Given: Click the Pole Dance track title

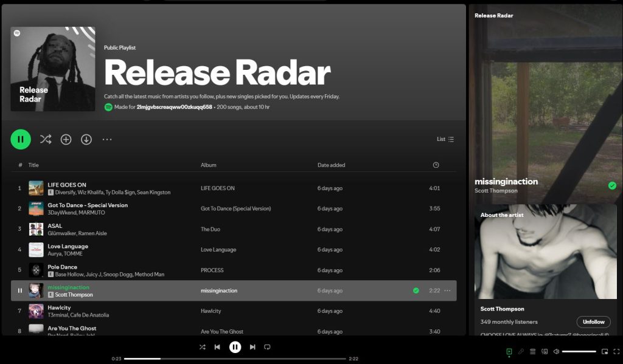Looking at the screenshot, I should click(x=63, y=267).
